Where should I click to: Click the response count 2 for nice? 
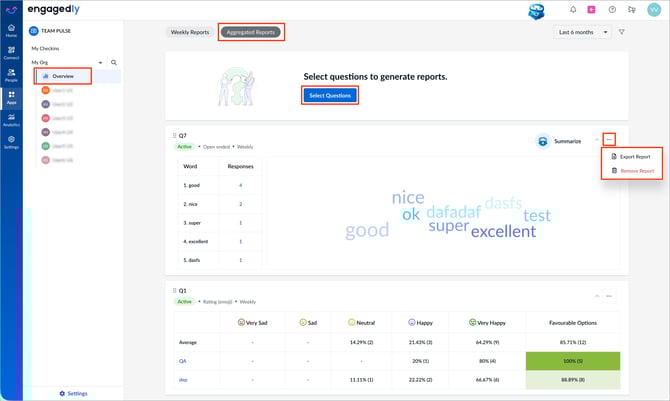pos(241,204)
